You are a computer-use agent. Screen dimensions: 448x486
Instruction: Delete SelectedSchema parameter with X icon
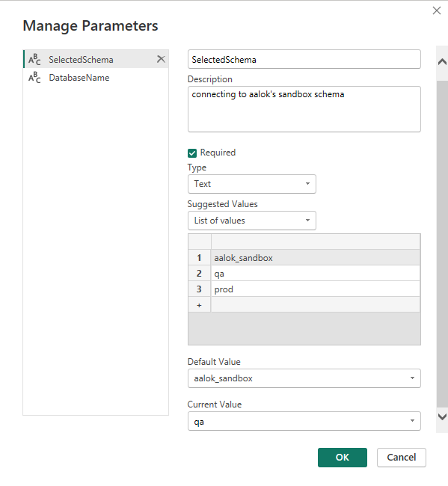tap(161, 59)
